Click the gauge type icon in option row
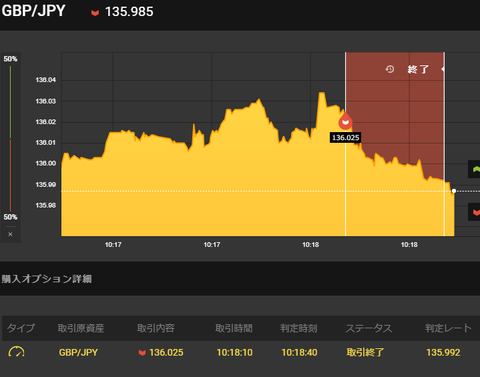This screenshot has height=377, width=480. (x=16, y=352)
